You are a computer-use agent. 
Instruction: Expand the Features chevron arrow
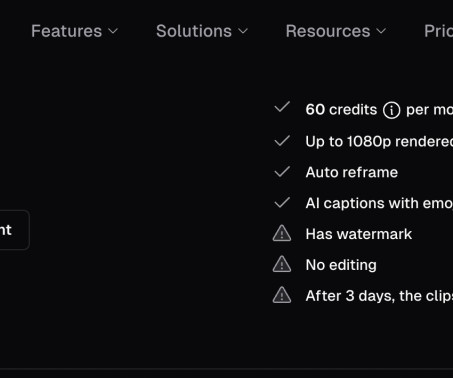(x=113, y=31)
